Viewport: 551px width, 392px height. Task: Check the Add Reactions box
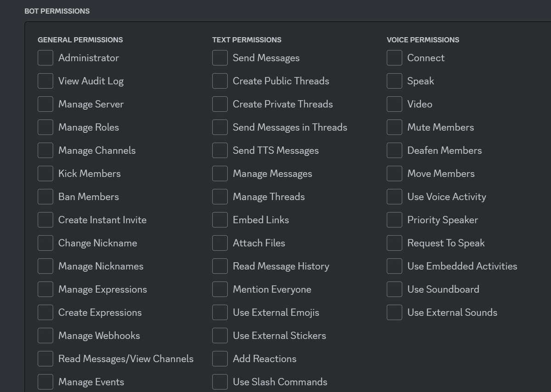coord(219,358)
